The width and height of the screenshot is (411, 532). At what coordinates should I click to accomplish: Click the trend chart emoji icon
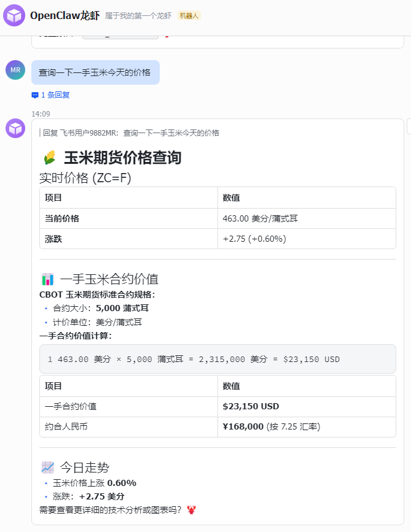[x=48, y=467]
